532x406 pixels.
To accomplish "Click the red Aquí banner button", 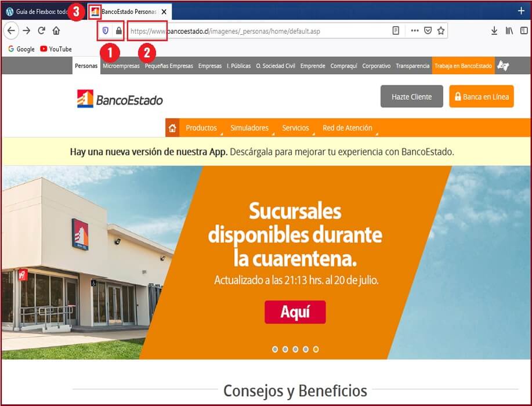I will tap(295, 312).
